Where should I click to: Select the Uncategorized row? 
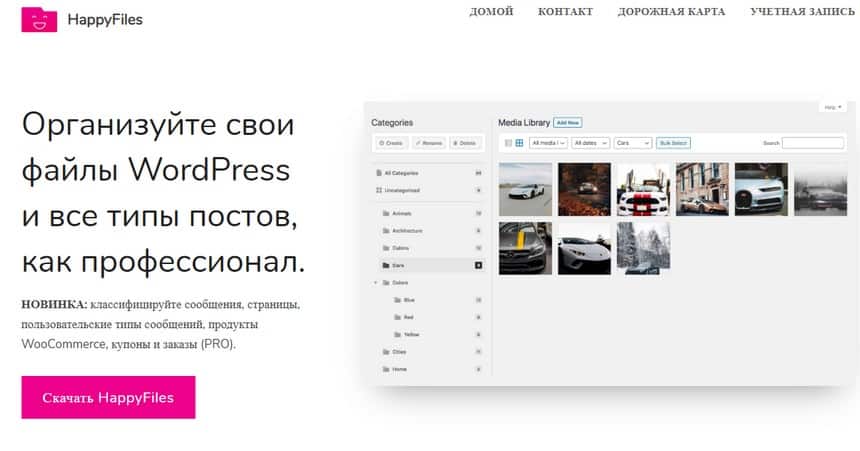tap(428, 190)
